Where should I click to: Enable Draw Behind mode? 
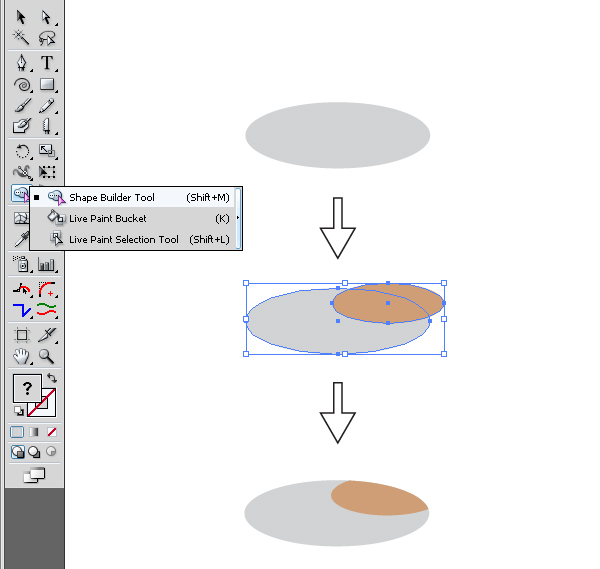(34, 452)
